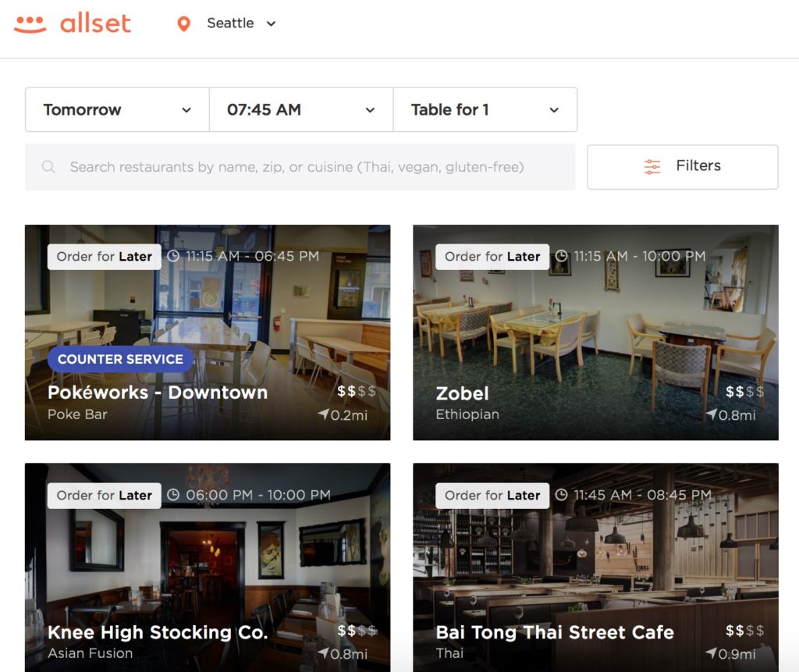Click distance arrow icon beside 0.2mi
This screenshot has width=799, height=672.
[x=323, y=414]
